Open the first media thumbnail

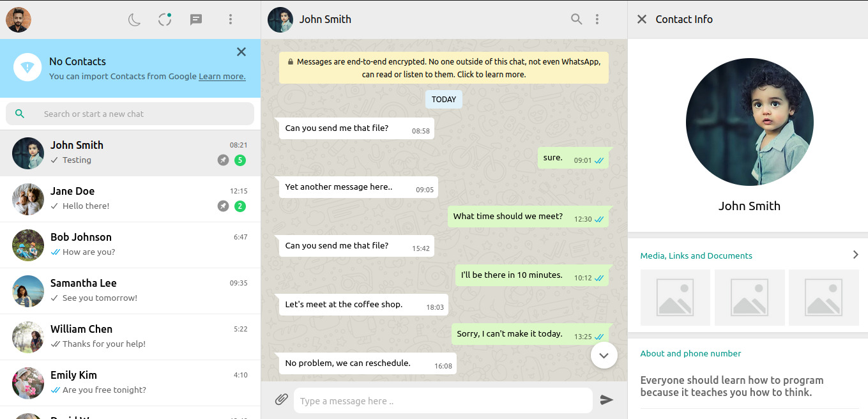click(x=675, y=298)
